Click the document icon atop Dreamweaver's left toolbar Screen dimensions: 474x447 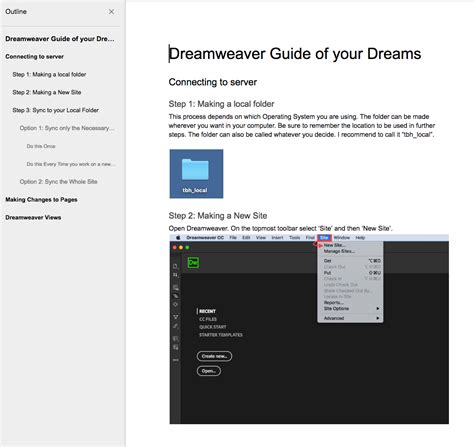click(x=175, y=266)
